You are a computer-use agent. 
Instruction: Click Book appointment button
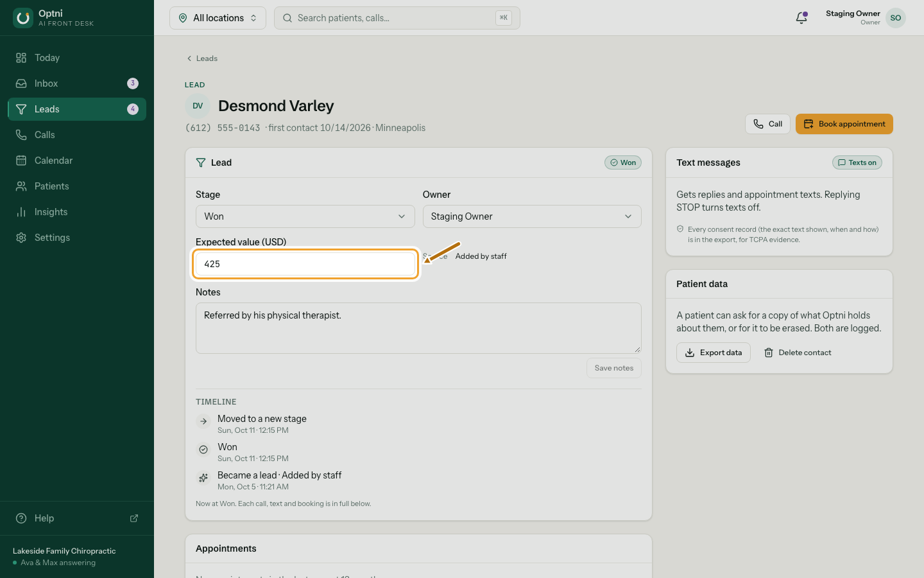pos(844,124)
